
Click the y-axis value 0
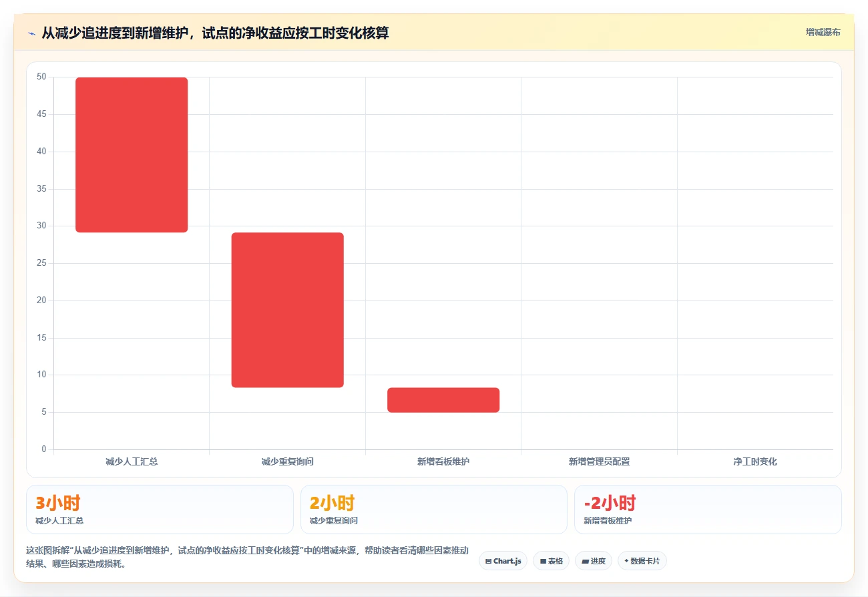tap(44, 449)
